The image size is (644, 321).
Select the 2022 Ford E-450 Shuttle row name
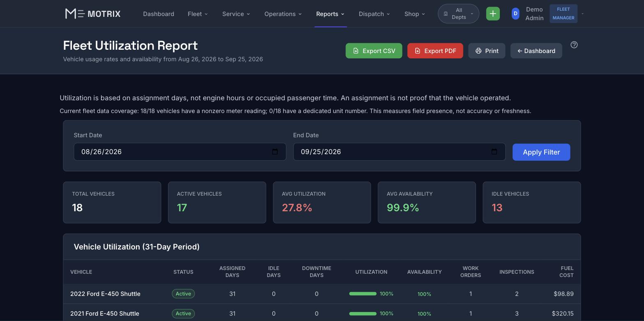pyautogui.click(x=105, y=294)
